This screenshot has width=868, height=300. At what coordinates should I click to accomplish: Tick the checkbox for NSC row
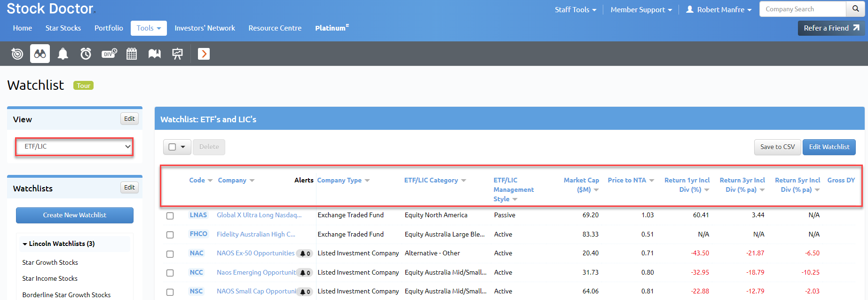(x=170, y=292)
